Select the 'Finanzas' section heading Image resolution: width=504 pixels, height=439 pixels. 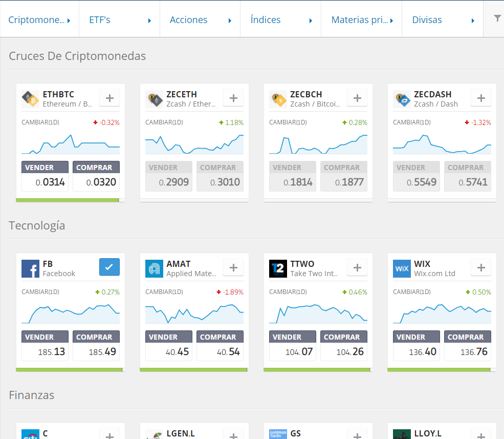tap(32, 395)
